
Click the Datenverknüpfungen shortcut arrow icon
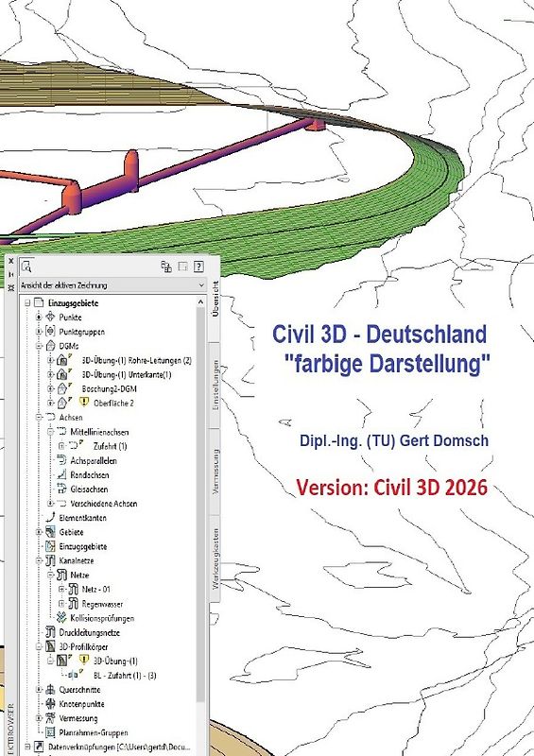click(39, 747)
